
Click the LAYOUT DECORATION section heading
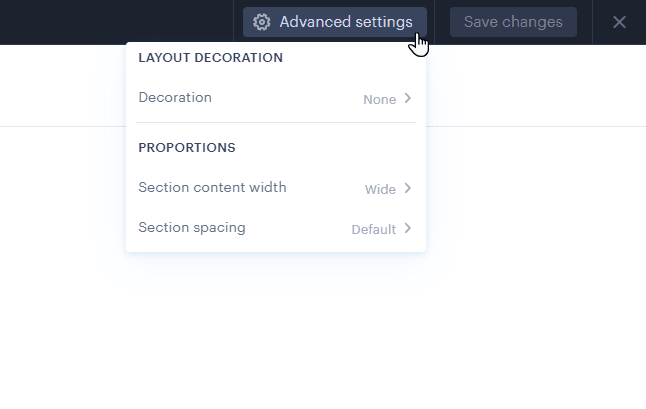[x=211, y=58]
